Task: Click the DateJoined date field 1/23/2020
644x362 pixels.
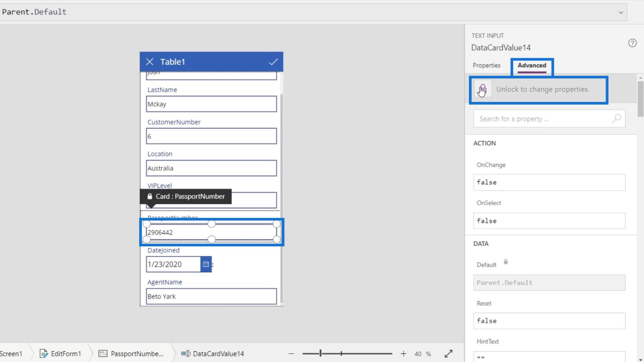Action: 173,264
